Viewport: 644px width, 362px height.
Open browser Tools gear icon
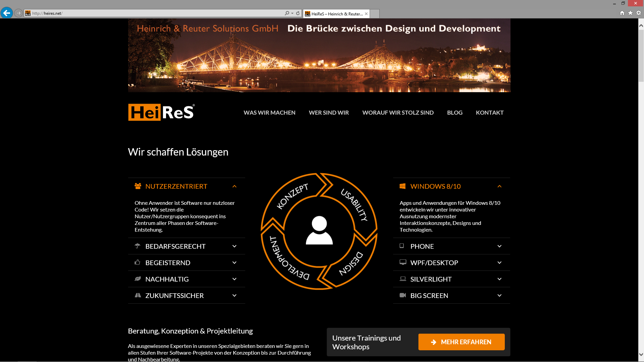click(639, 13)
